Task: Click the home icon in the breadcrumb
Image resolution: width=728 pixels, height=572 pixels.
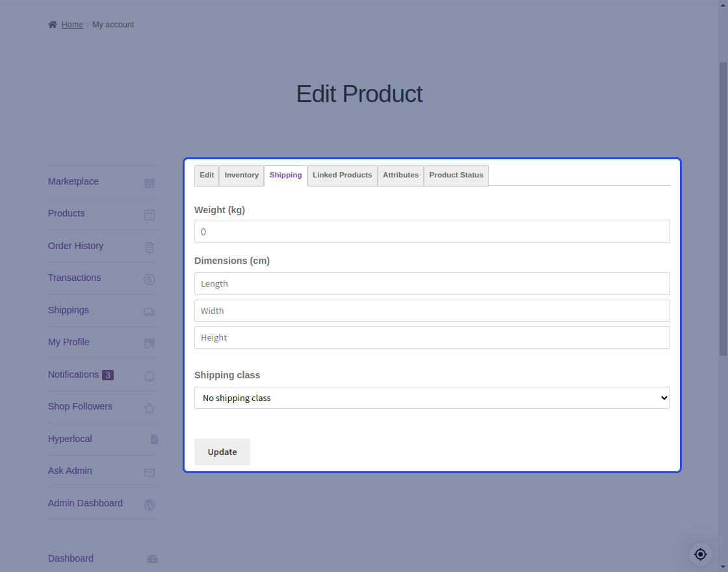Action: tap(51, 23)
